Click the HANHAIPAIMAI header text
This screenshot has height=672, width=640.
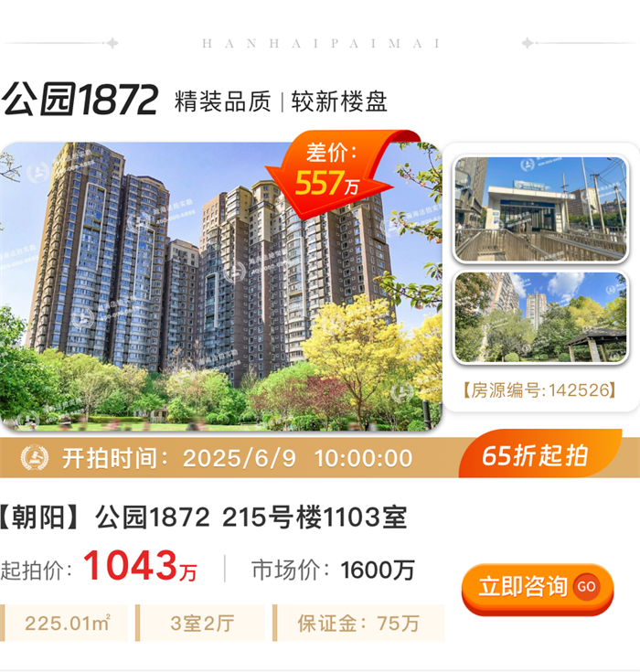(x=321, y=43)
